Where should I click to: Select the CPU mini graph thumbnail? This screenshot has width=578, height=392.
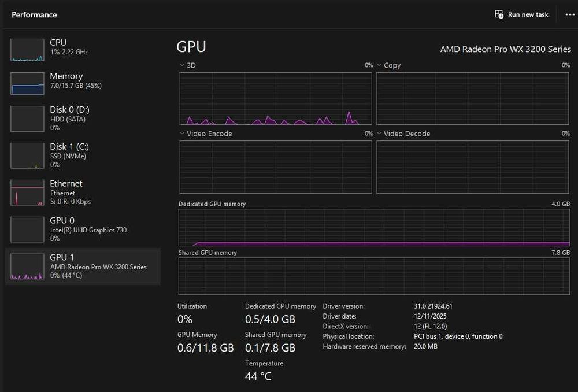[x=27, y=50]
